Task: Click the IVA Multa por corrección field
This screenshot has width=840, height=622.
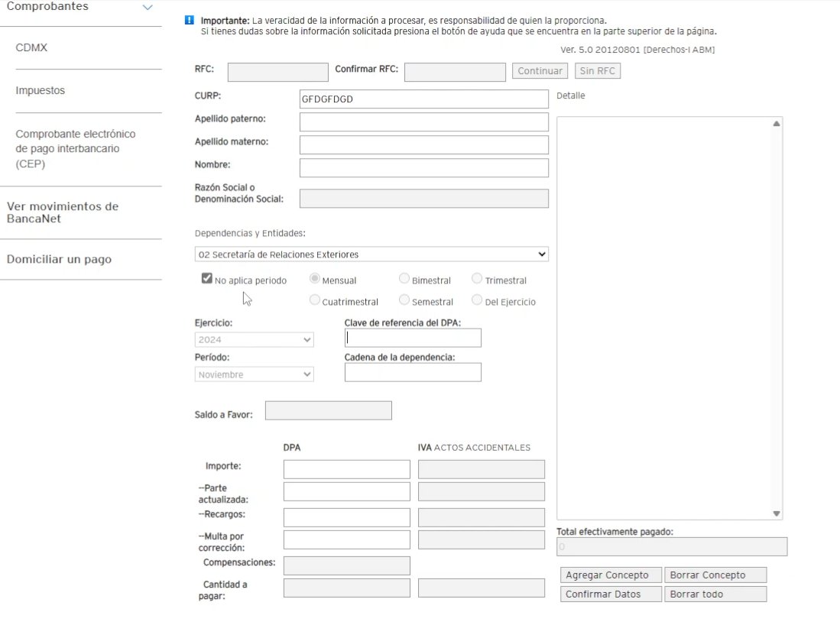Action: click(x=482, y=539)
